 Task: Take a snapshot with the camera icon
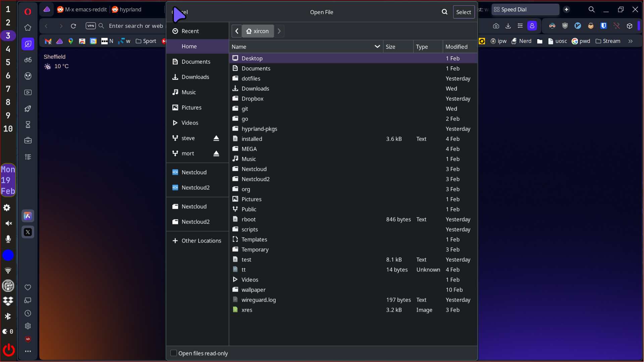(x=496, y=25)
